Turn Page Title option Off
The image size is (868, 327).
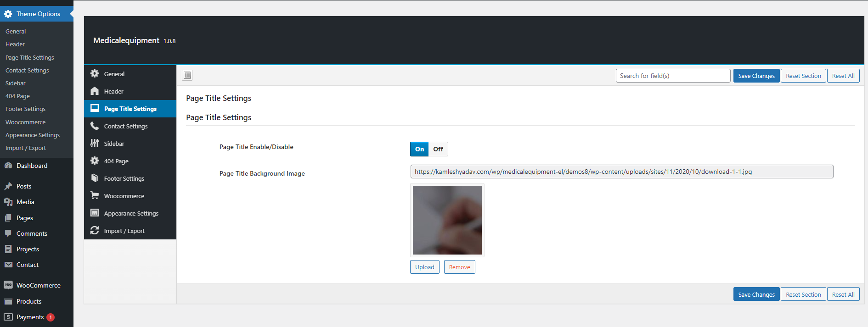coord(438,149)
